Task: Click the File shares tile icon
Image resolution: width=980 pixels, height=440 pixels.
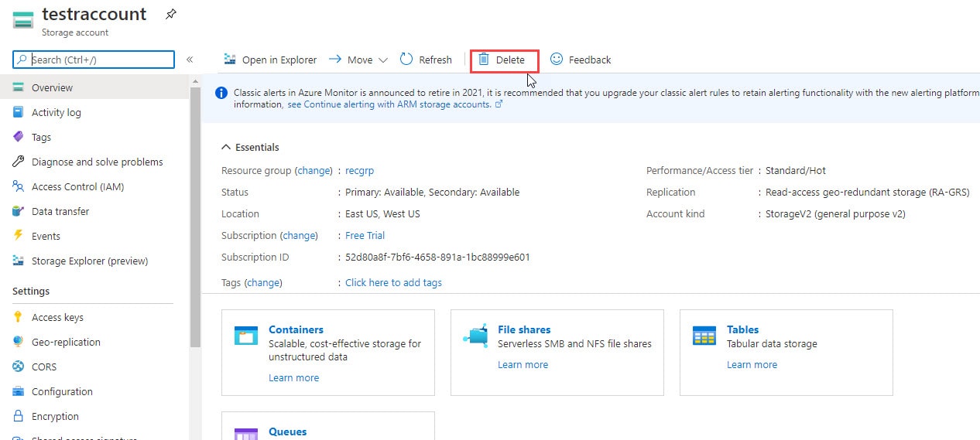Action: [475, 335]
